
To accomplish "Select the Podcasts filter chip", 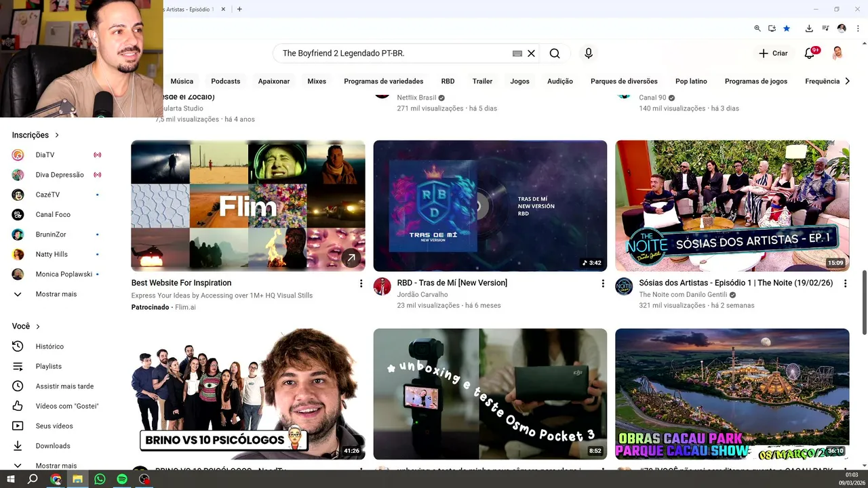I will (226, 81).
